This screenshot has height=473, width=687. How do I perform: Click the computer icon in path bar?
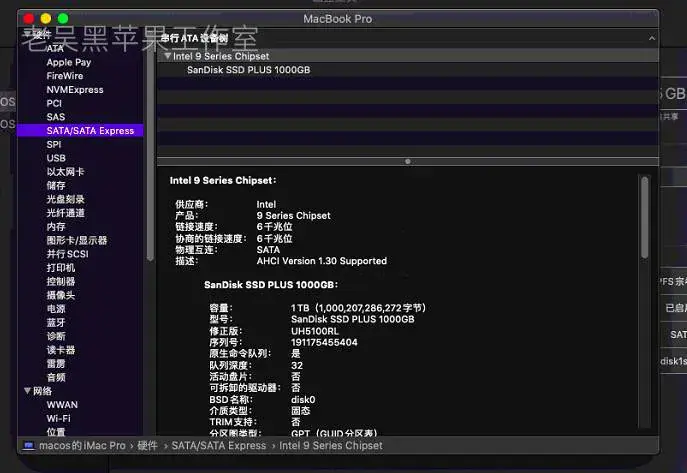pos(28,445)
